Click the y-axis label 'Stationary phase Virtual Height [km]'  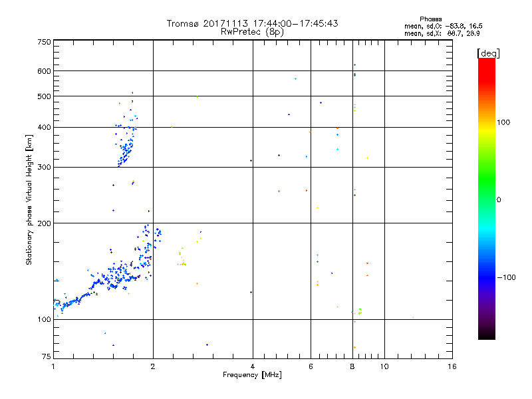point(29,200)
